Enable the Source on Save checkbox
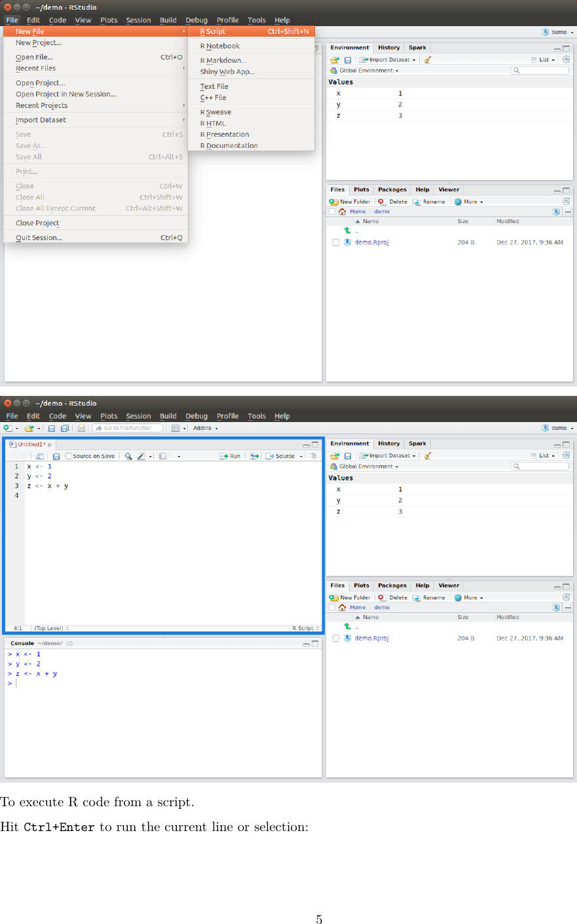Viewport: 577px width, 924px height. 69,456
